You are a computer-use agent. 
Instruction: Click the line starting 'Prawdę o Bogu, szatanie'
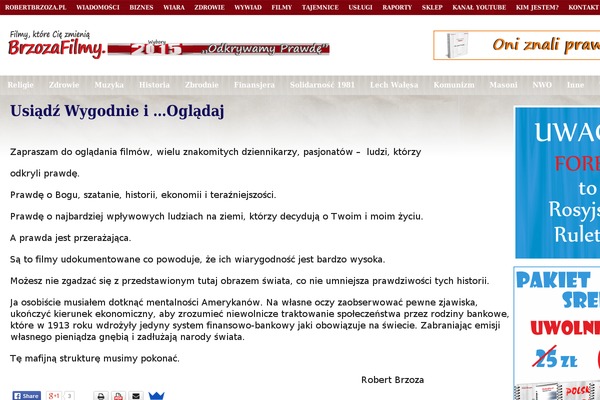point(143,195)
